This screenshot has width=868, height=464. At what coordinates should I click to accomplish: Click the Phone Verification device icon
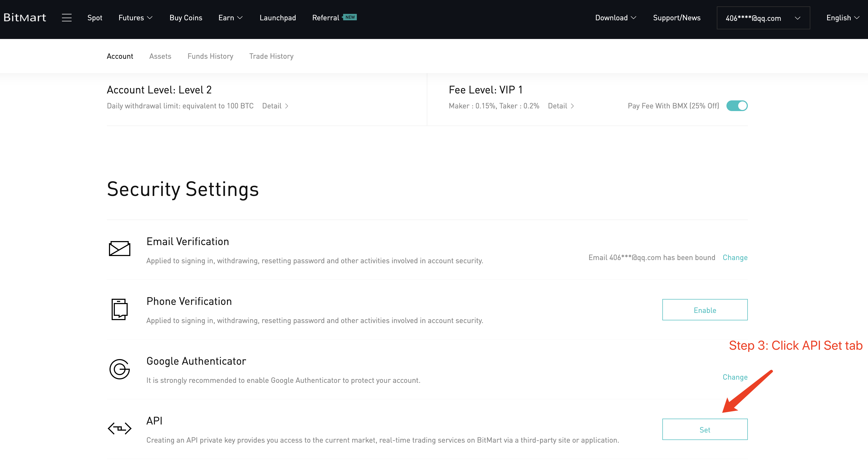[120, 309]
